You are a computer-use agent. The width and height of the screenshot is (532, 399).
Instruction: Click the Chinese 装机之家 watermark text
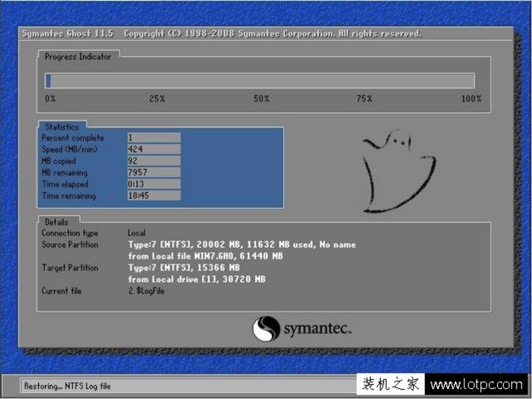390,384
